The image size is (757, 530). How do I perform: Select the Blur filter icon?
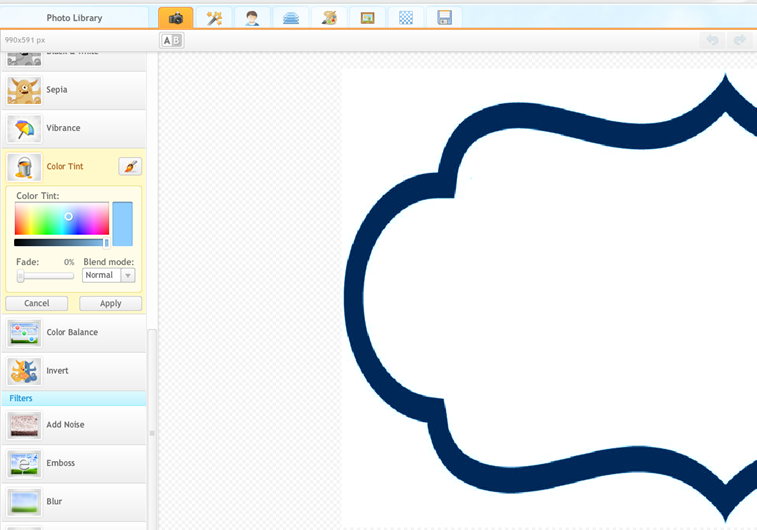click(24, 502)
